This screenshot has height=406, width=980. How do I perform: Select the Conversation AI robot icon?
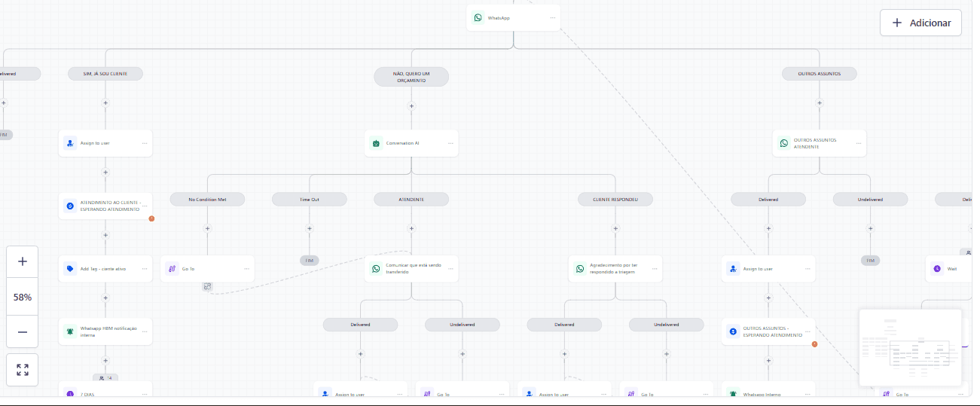(376, 143)
